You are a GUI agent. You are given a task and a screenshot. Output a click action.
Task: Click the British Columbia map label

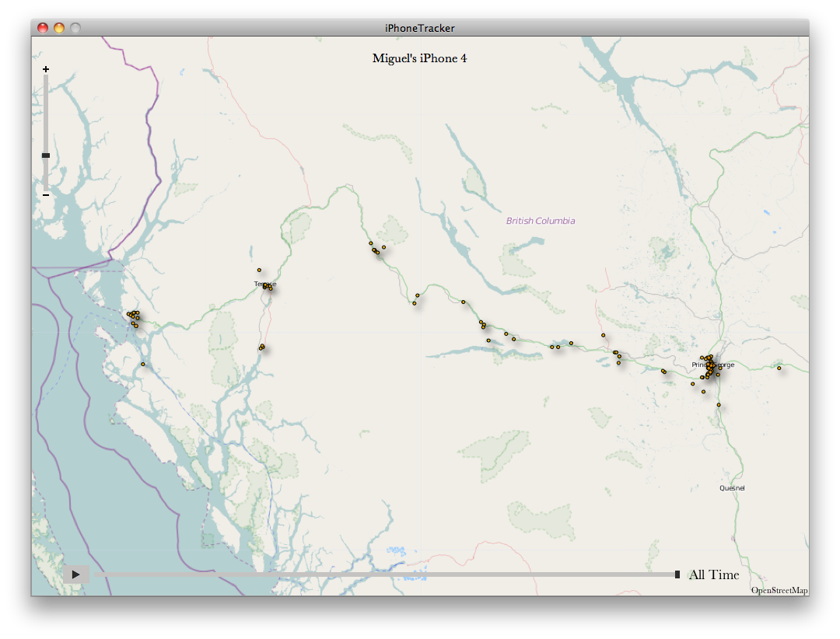tap(541, 221)
